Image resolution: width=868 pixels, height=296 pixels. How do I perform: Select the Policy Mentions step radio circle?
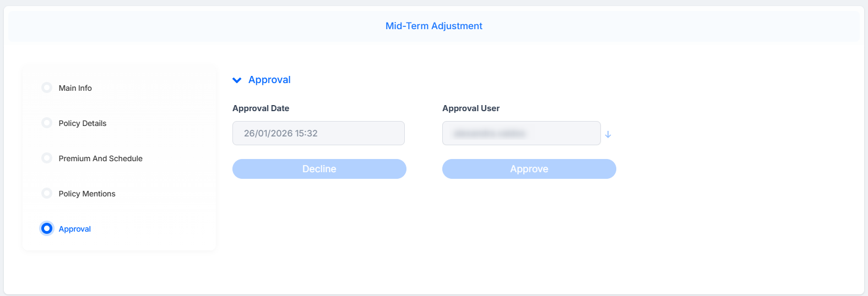(47, 193)
